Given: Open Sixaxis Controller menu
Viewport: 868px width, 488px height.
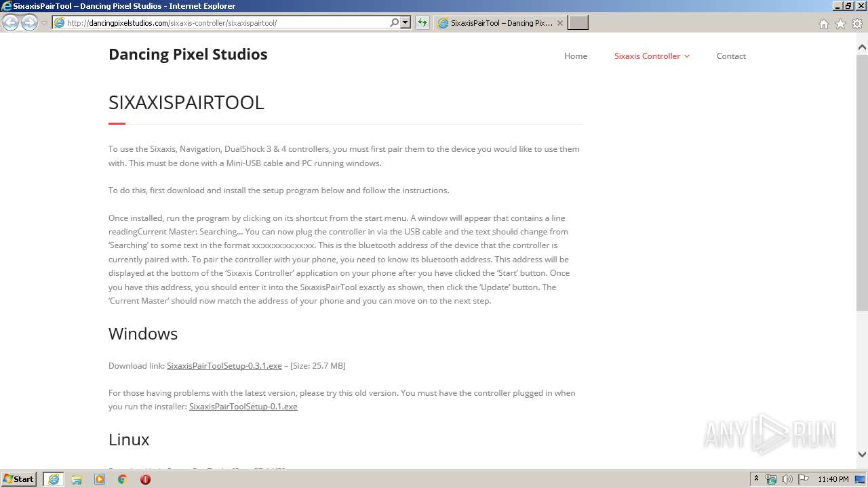Looking at the screenshot, I should (647, 56).
